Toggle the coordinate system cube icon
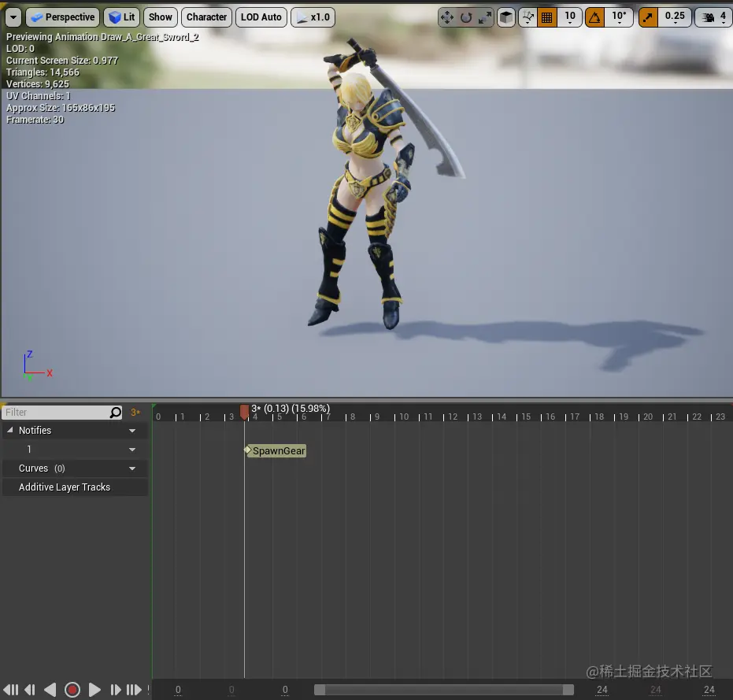The height and width of the screenshot is (700, 733). [x=505, y=18]
